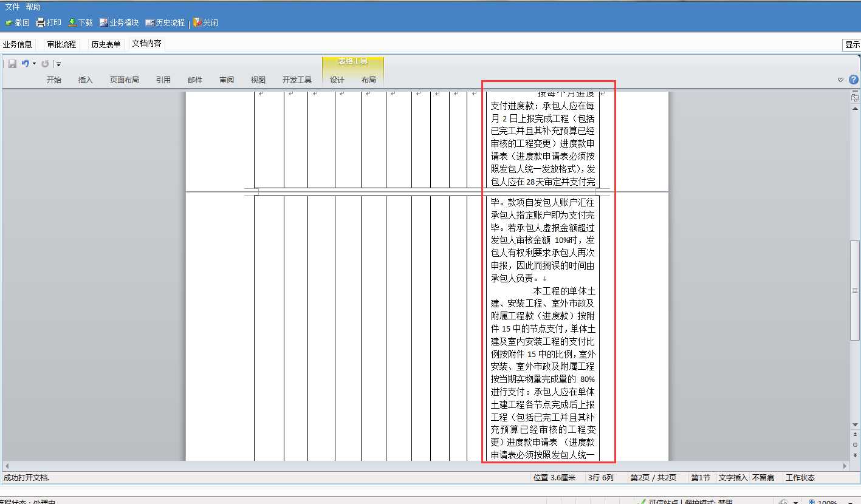Click the 下载 download button
Viewport: 861px width, 504px height.
pyautogui.click(x=80, y=22)
